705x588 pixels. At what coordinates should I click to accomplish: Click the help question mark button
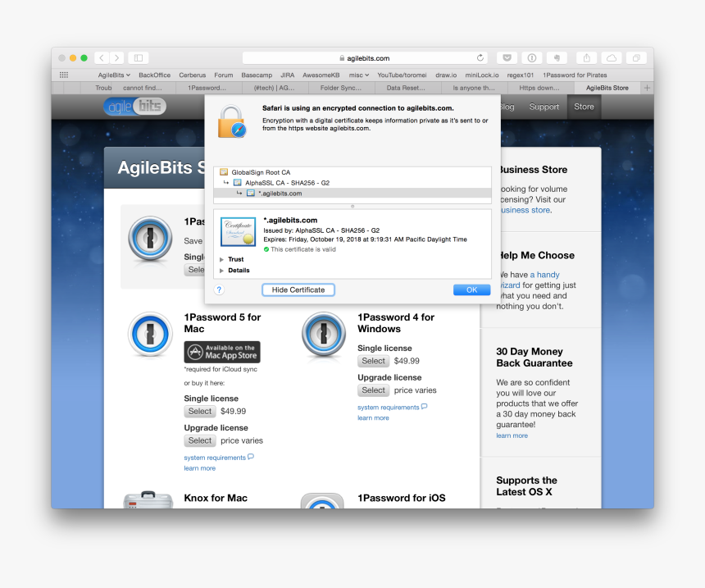pos(219,289)
